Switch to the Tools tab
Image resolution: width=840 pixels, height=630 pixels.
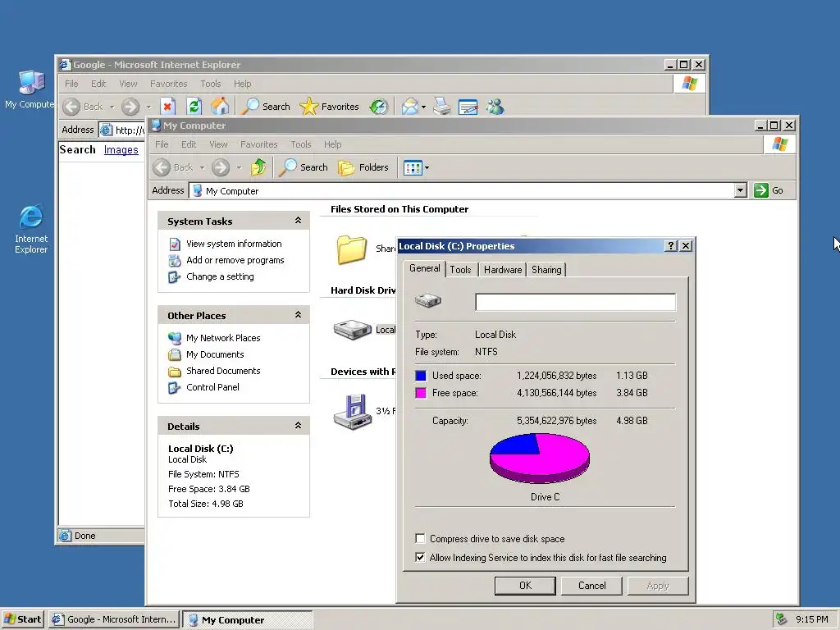coord(460,269)
